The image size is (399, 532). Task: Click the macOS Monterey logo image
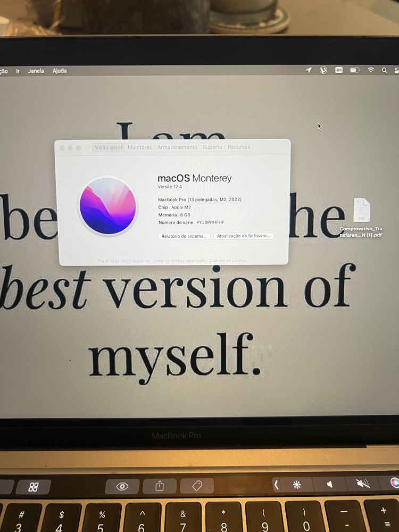pos(108,205)
